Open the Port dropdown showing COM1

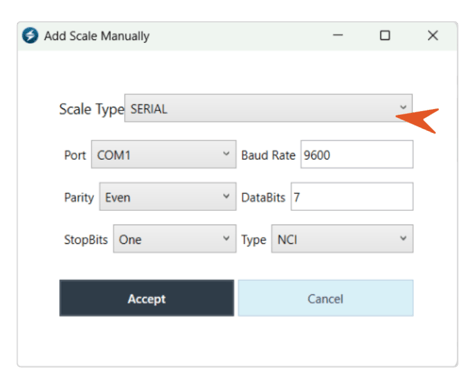(x=164, y=154)
